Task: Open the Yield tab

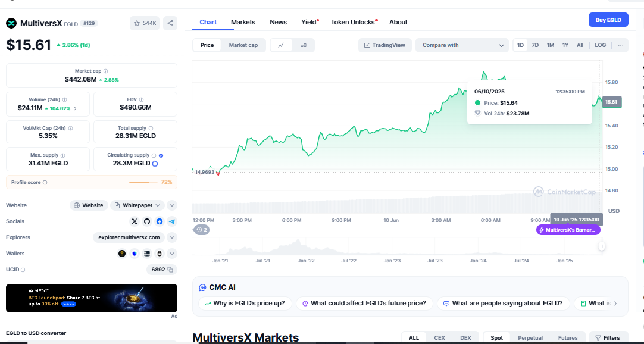Action: click(x=310, y=22)
